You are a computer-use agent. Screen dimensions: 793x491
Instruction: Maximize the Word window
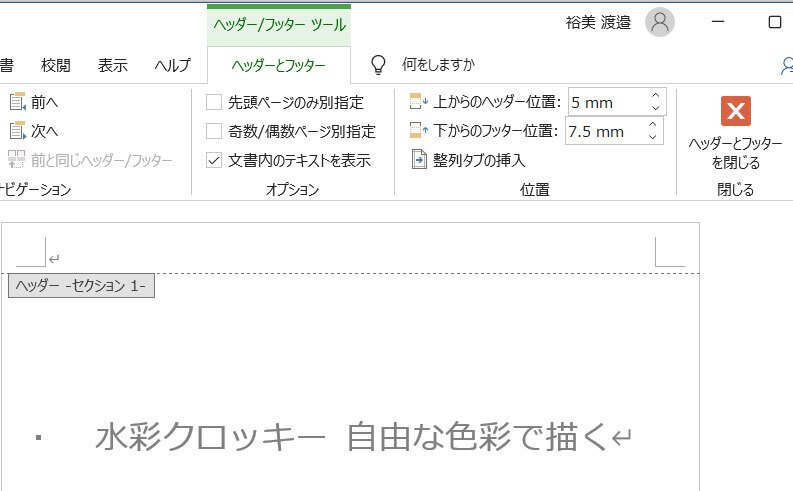[x=775, y=22]
